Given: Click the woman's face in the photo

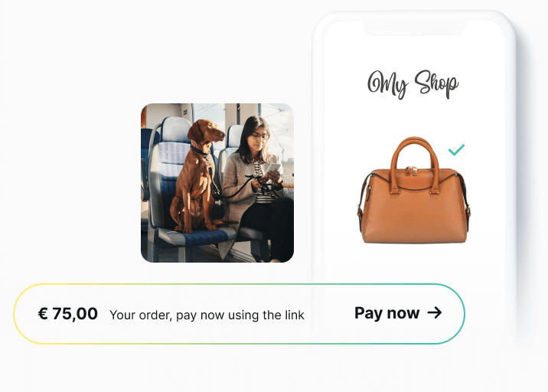Looking at the screenshot, I should click(257, 138).
